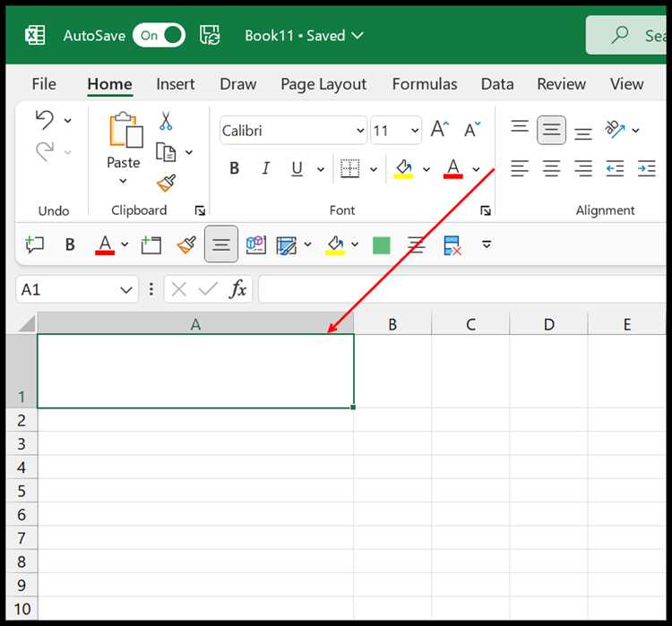The width and height of the screenshot is (672, 626).
Task: Click the Copy icon in Clipboard group
Action: (x=166, y=152)
